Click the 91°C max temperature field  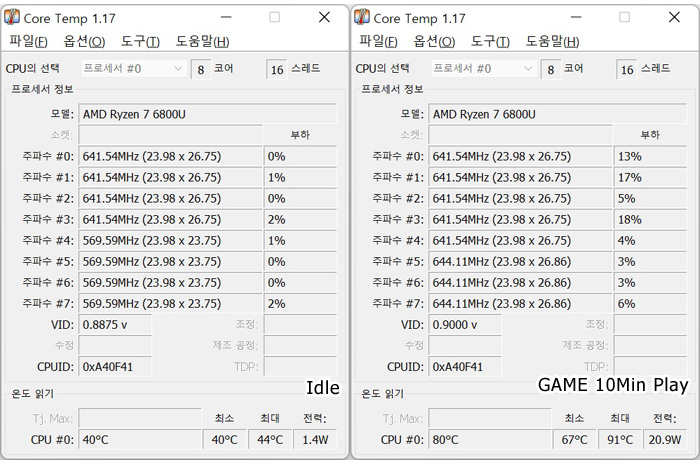coord(620,439)
